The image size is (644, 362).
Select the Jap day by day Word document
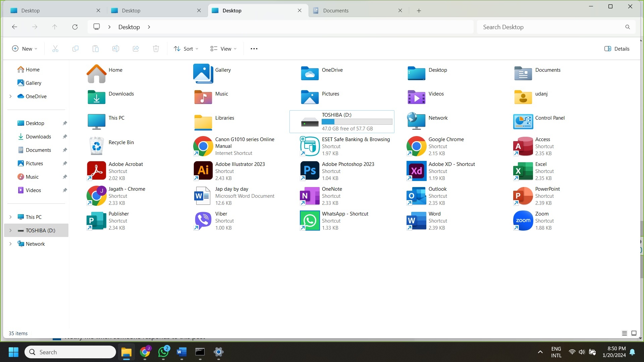point(203,196)
